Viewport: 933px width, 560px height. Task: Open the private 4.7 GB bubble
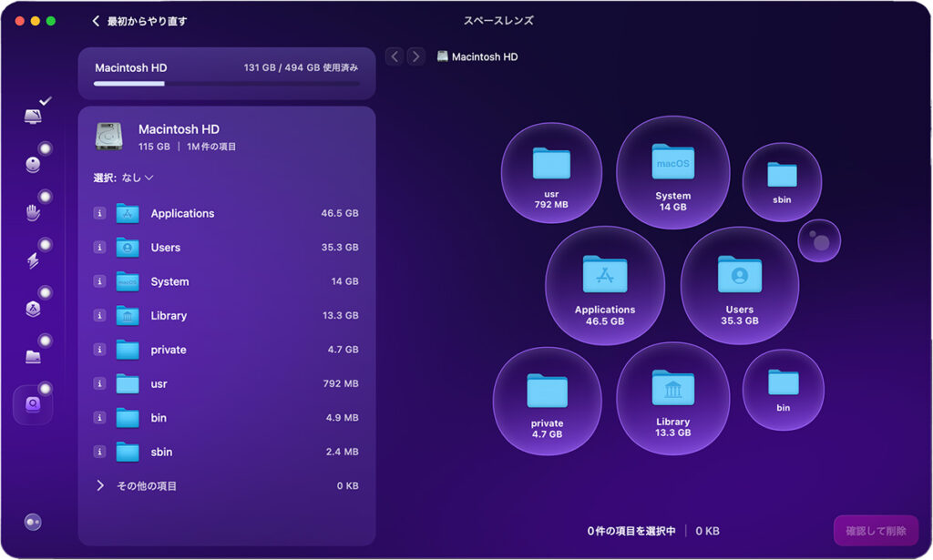tap(547, 402)
